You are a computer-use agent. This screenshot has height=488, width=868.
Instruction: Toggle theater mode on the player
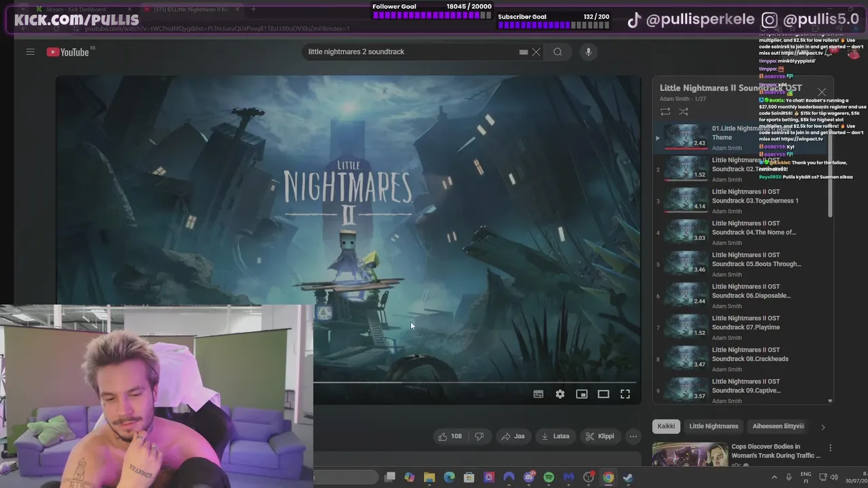[604, 394]
